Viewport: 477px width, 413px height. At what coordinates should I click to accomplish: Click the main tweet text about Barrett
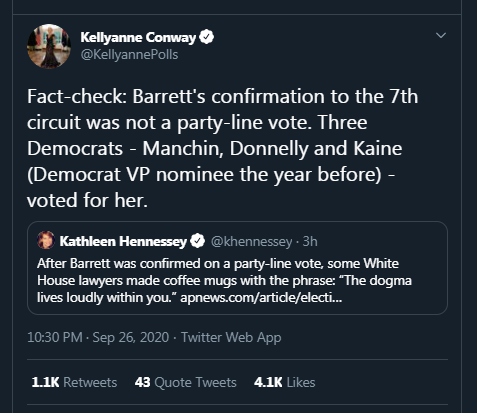coord(222,148)
